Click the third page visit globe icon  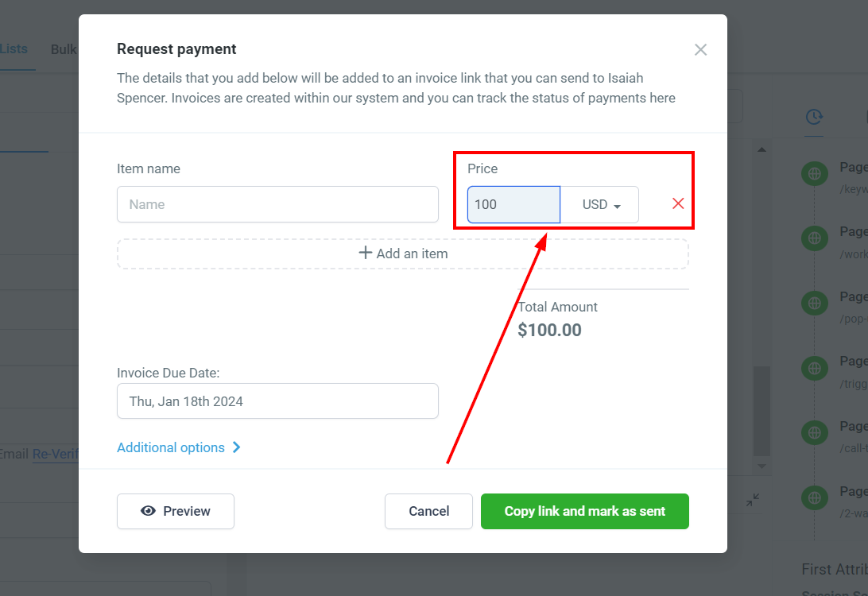pos(814,304)
